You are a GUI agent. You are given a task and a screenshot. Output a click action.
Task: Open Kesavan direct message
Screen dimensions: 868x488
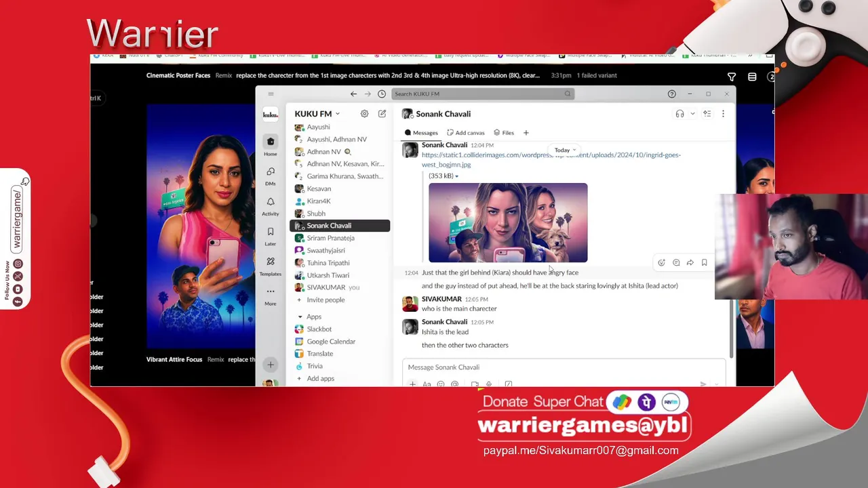coord(339,188)
